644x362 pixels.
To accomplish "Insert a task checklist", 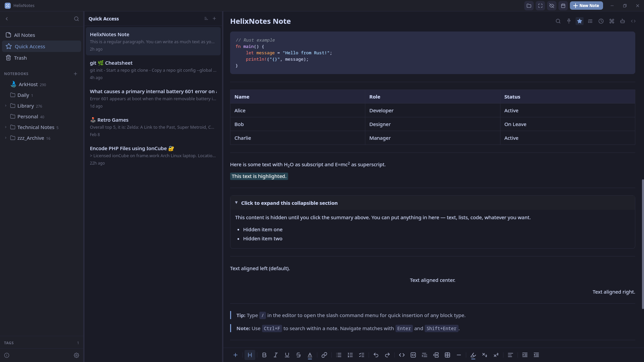I will point(362,355).
